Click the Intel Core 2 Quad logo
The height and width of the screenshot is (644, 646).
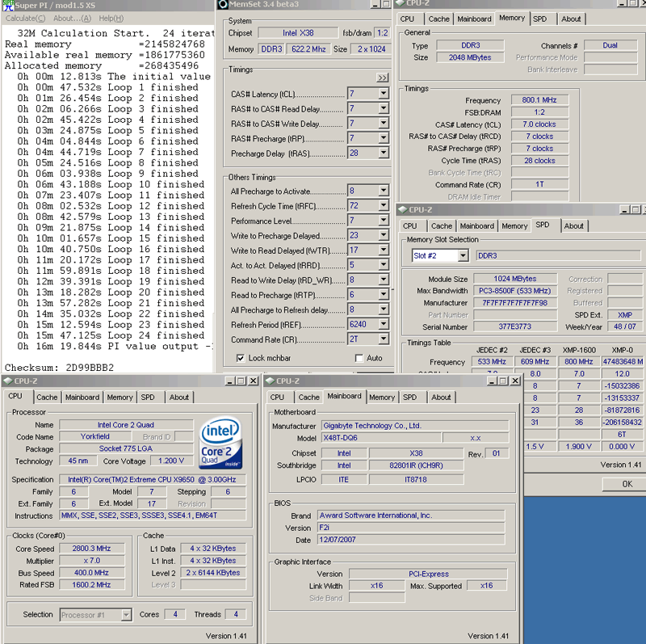click(220, 443)
